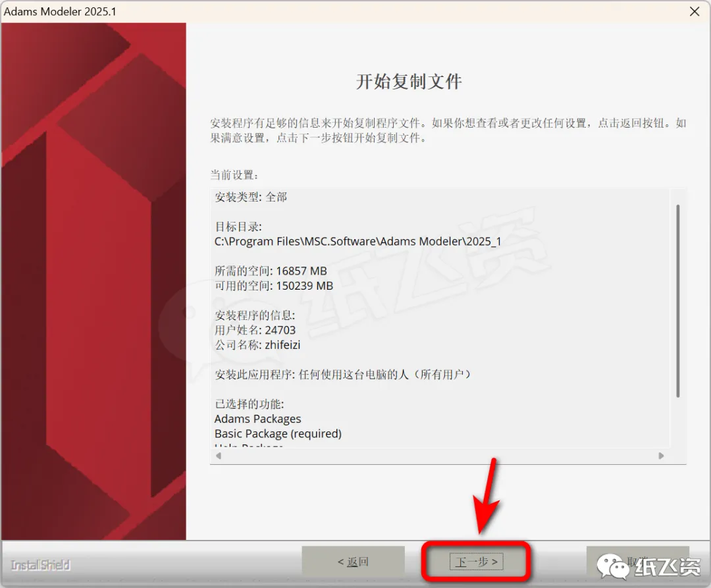Click the InstallShield label
Image resolution: width=711 pixels, height=588 pixels.
tap(40, 565)
